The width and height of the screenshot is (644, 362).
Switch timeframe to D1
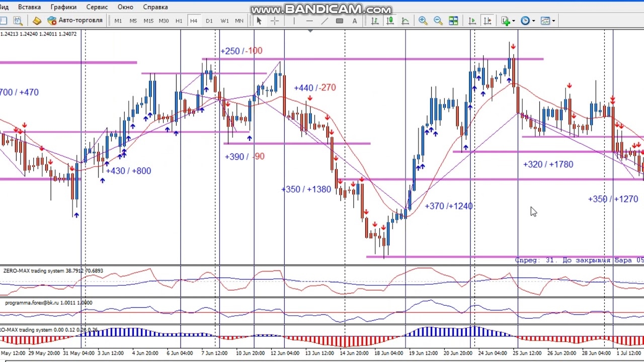[x=209, y=21]
